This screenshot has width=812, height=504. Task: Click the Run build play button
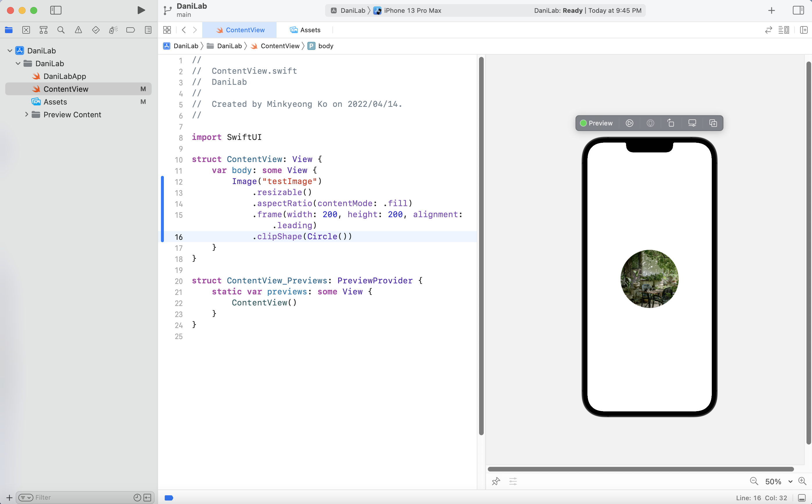(141, 10)
